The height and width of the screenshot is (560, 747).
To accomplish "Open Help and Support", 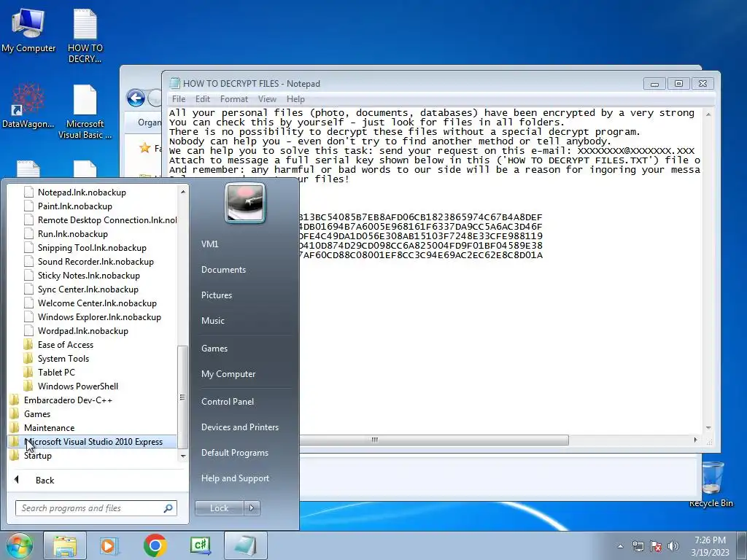I will (235, 478).
